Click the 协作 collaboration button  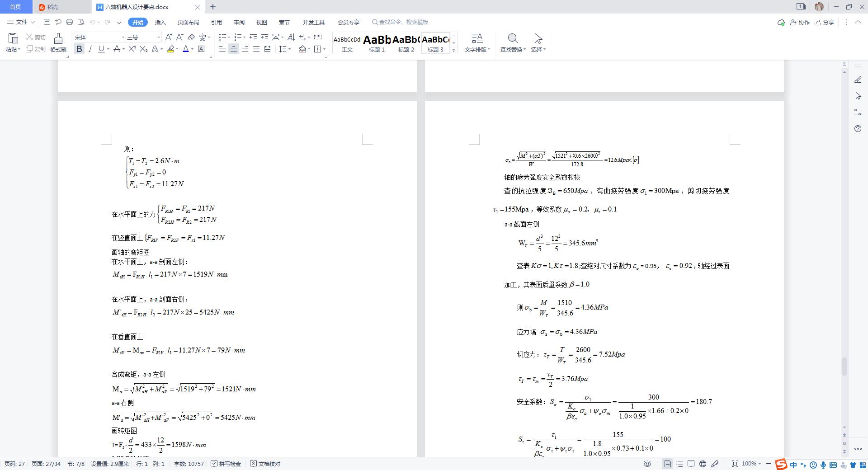tap(800, 22)
